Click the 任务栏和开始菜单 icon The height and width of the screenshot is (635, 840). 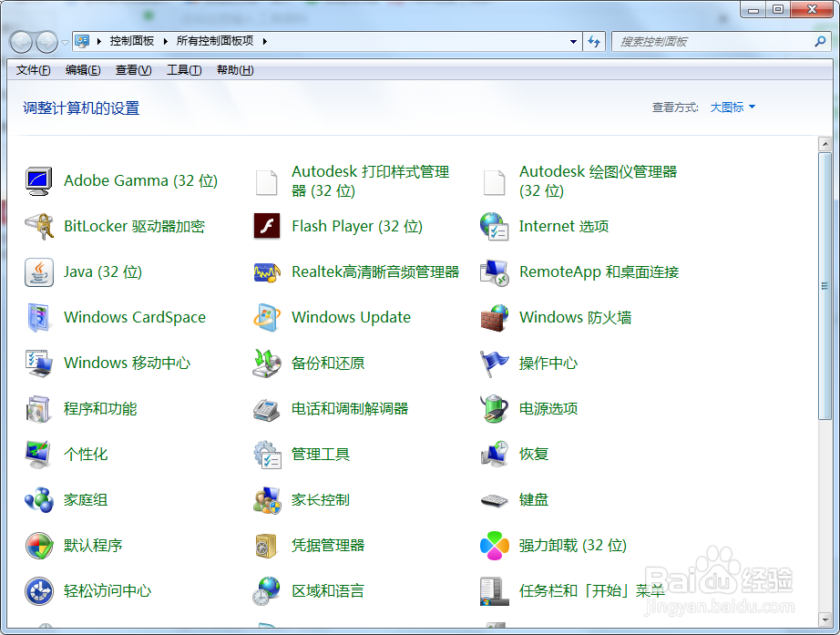[495, 591]
